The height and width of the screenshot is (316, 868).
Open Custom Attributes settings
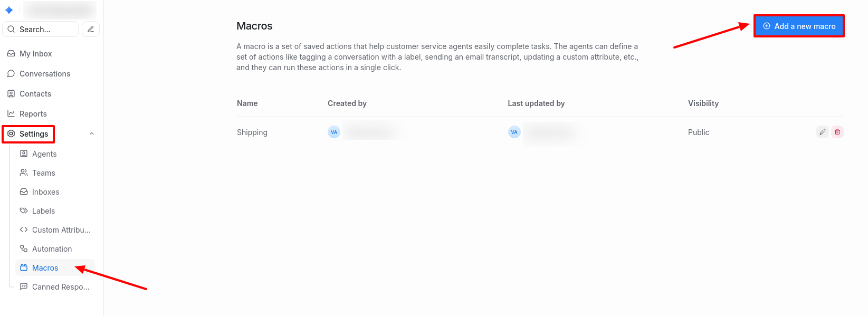(61, 230)
